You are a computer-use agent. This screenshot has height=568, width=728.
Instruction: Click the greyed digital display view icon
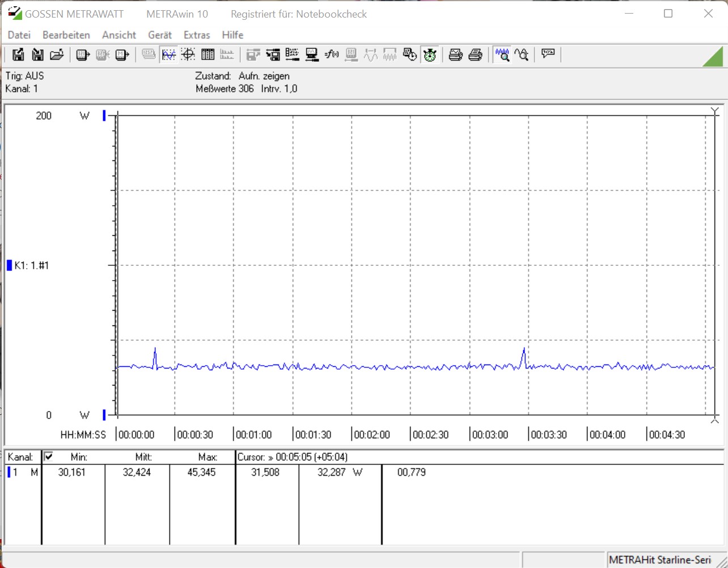tap(149, 55)
